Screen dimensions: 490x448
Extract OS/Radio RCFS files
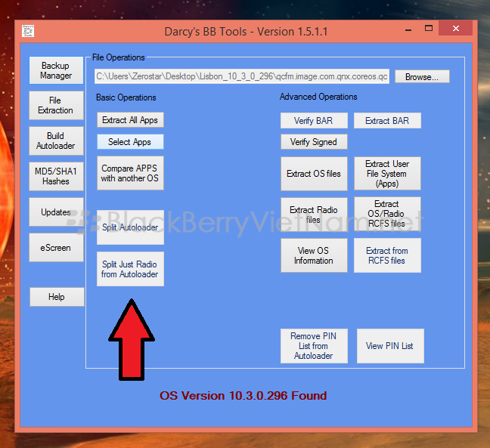(x=387, y=214)
